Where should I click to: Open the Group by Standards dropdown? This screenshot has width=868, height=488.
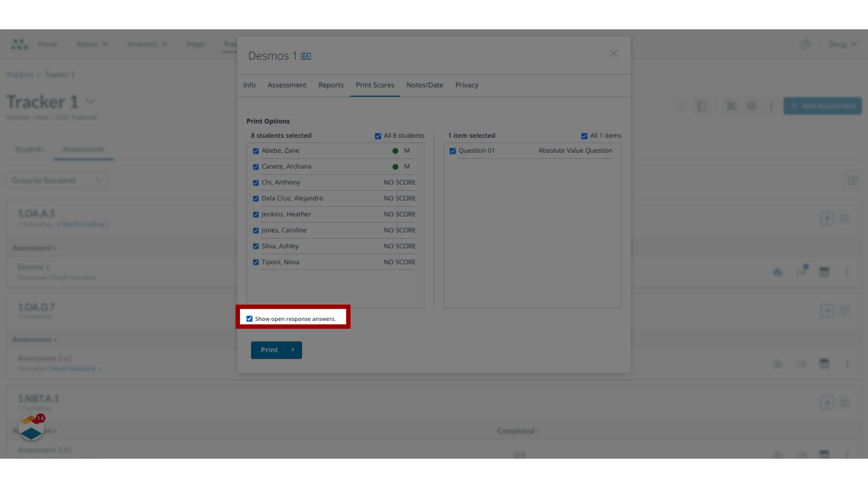tap(57, 181)
